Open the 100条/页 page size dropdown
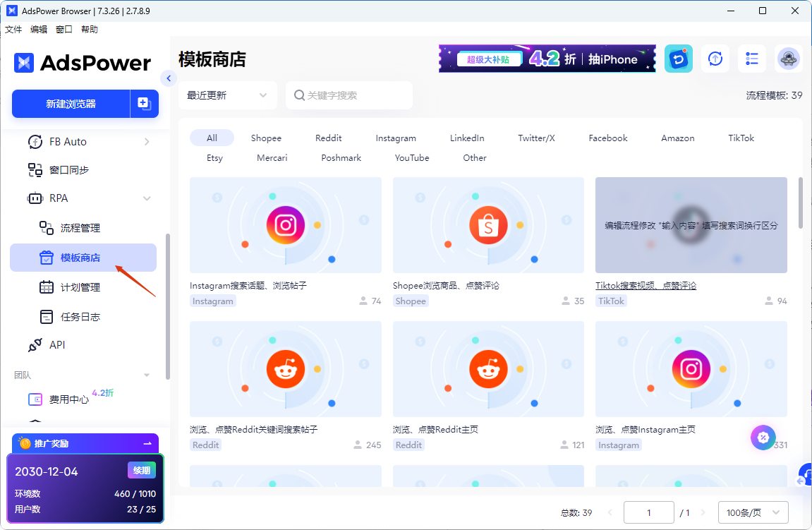This screenshot has width=812, height=530. click(753, 512)
